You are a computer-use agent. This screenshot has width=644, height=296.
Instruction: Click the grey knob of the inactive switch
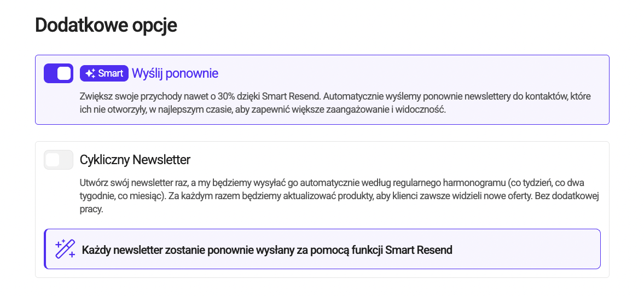pos(53,160)
